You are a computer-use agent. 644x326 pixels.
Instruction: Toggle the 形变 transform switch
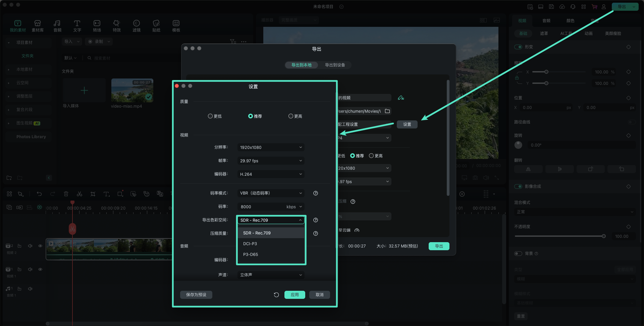pos(518,47)
